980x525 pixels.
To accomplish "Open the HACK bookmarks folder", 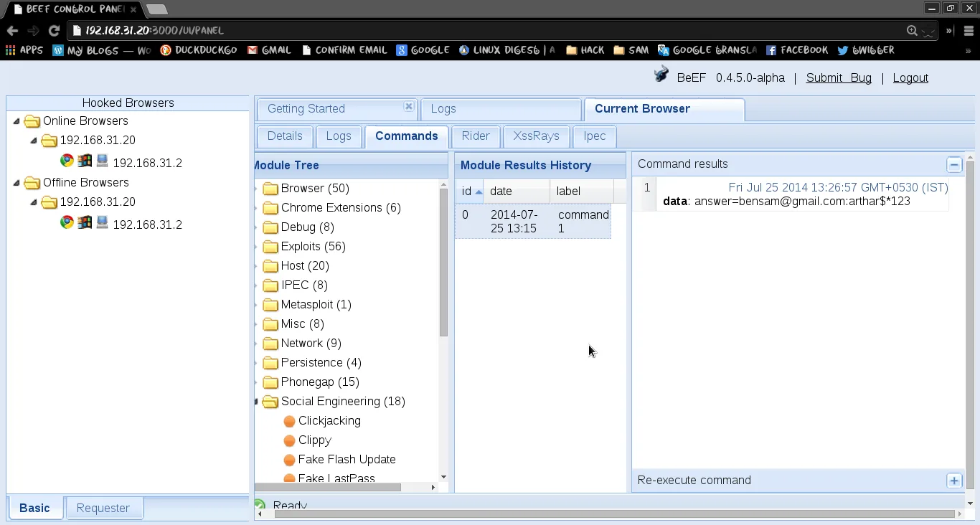I will 585,50.
